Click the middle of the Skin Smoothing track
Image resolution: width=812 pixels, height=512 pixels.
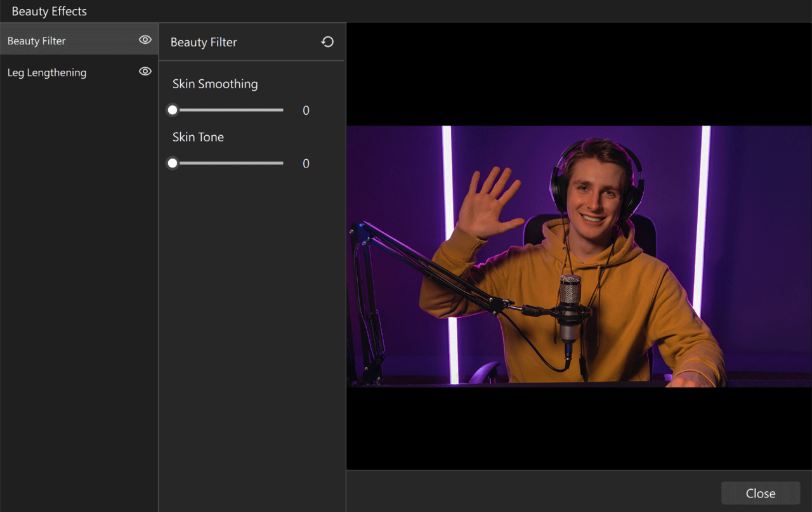228,110
